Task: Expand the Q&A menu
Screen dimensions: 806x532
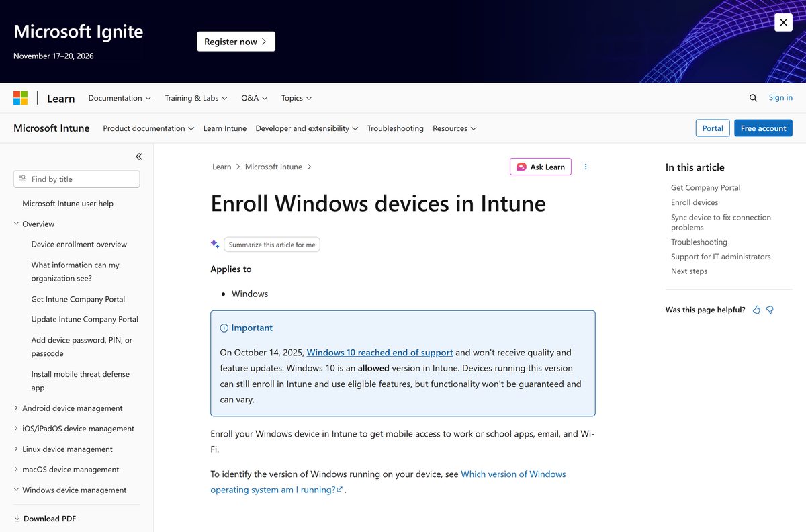Action: [x=255, y=98]
